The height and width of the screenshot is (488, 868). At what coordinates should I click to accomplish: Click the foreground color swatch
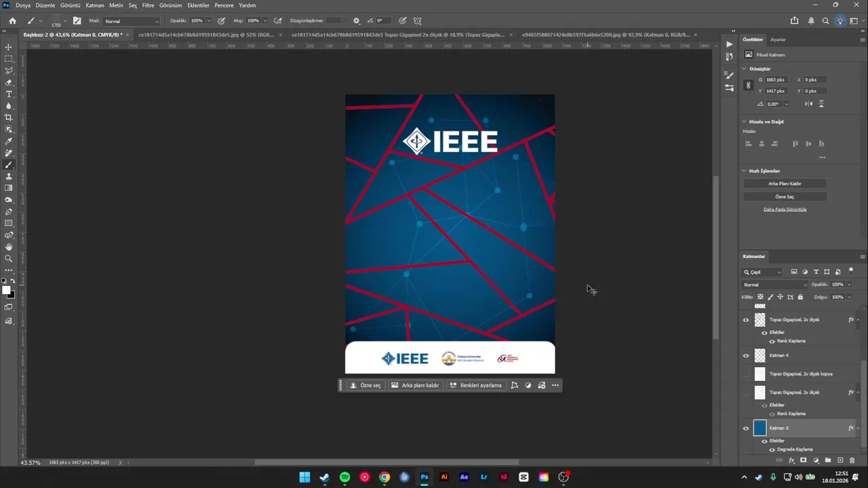click(6, 290)
